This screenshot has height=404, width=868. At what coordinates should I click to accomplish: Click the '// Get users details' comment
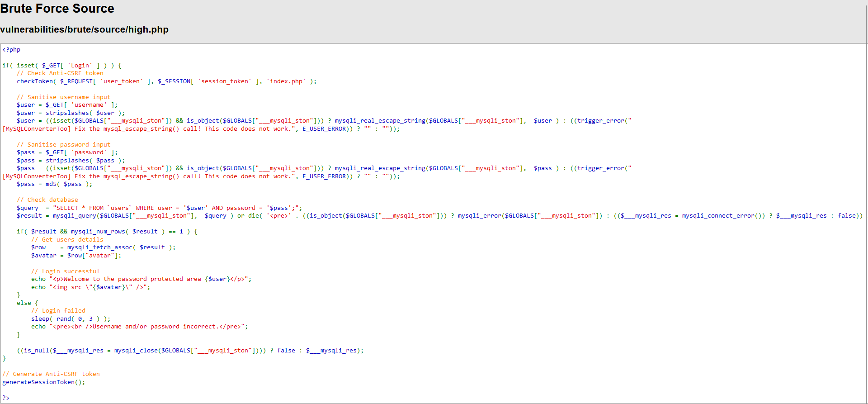[x=67, y=240]
